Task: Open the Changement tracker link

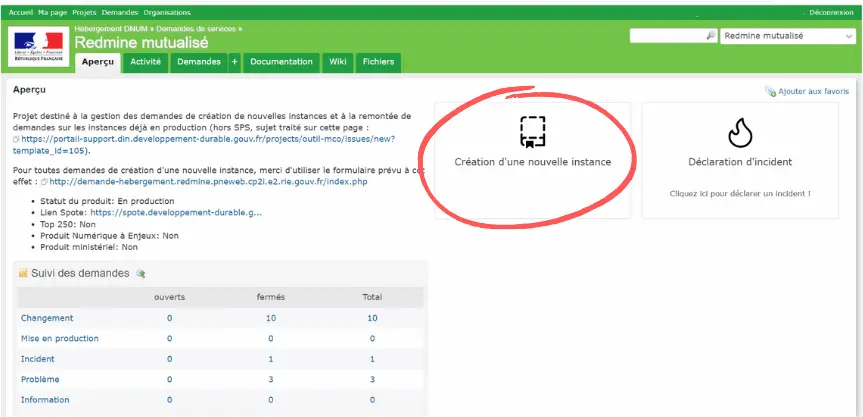Action: click(47, 318)
